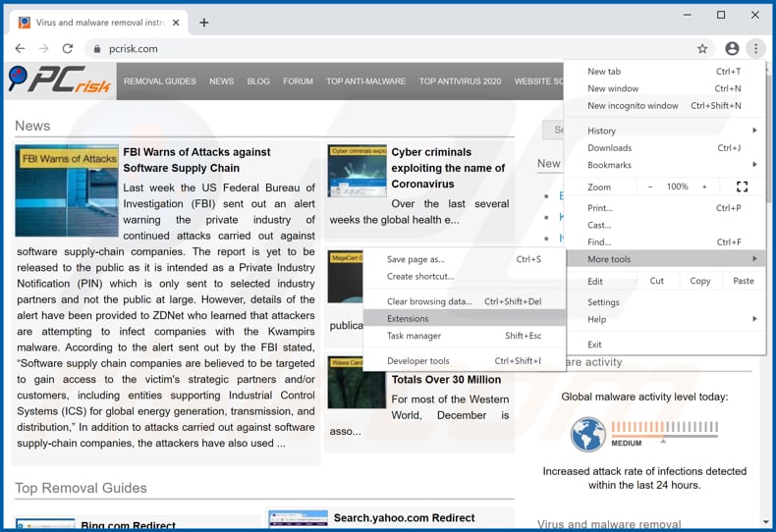Click the FBI Warns of Attacks thumbnail
776x532 pixels.
(x=67, y=190)
